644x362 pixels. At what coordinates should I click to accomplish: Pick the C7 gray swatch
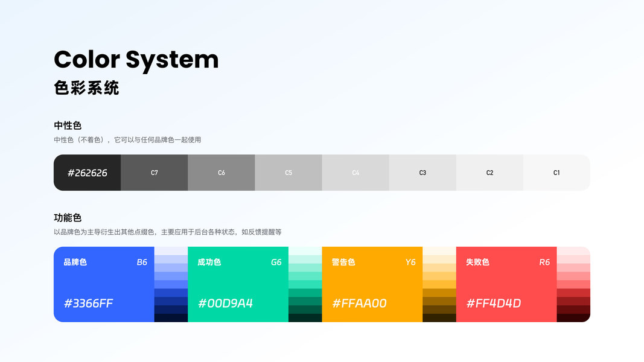(x=155, y=173)
